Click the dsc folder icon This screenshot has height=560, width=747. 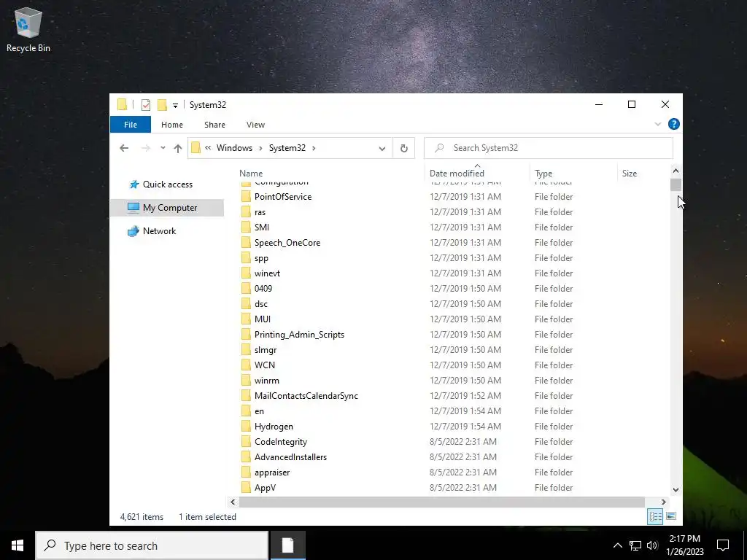point(246,304)
